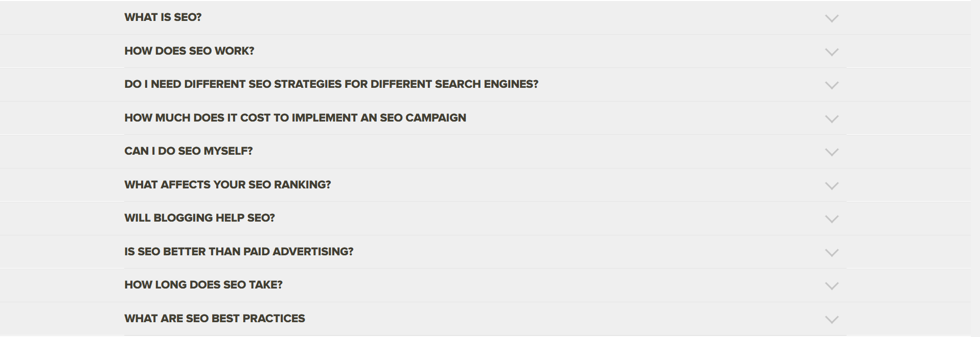Expand the 'How long does SEO take?' item
The height and width of the screenshot is (337, 980).
(x=203, y=285)
